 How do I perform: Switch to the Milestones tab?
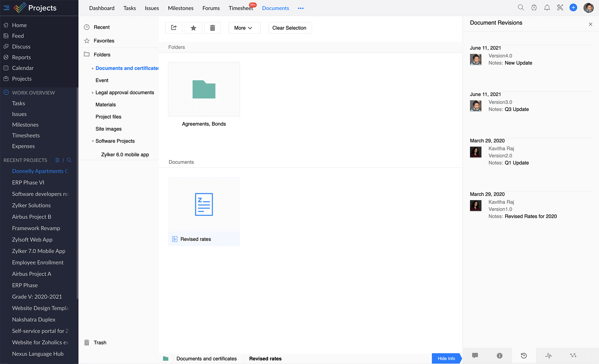pos(181,8)
